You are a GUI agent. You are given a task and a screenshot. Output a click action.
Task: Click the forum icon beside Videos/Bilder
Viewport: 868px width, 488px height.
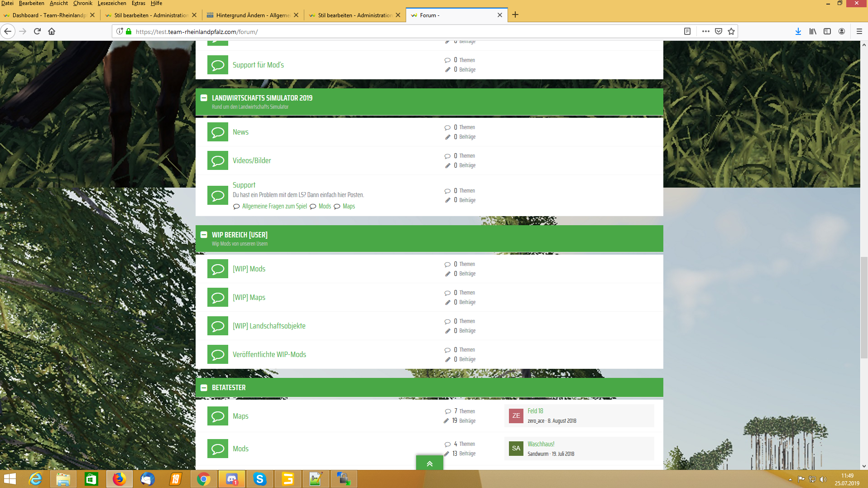click(x=217, y=160)
